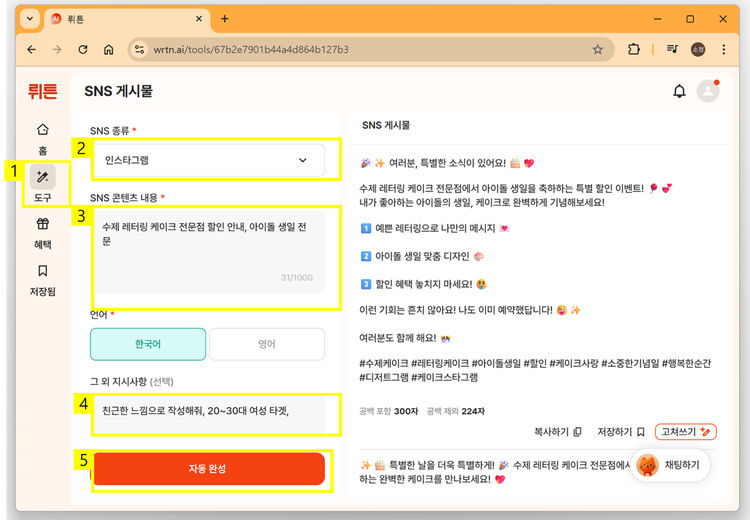Open notifications bell icon
The image size is (750, 520).
point(679,91)
